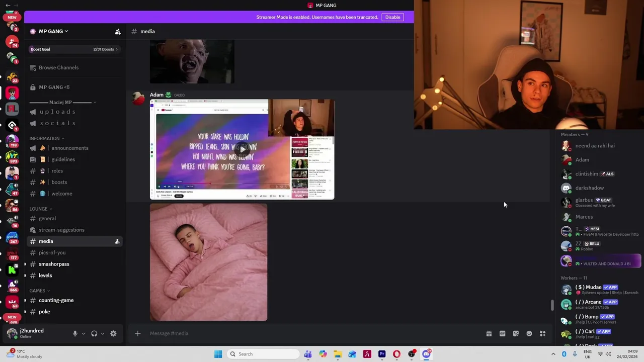Open File Explorer from the taskbar
The image size is (644, 362).
pos(338,354)
